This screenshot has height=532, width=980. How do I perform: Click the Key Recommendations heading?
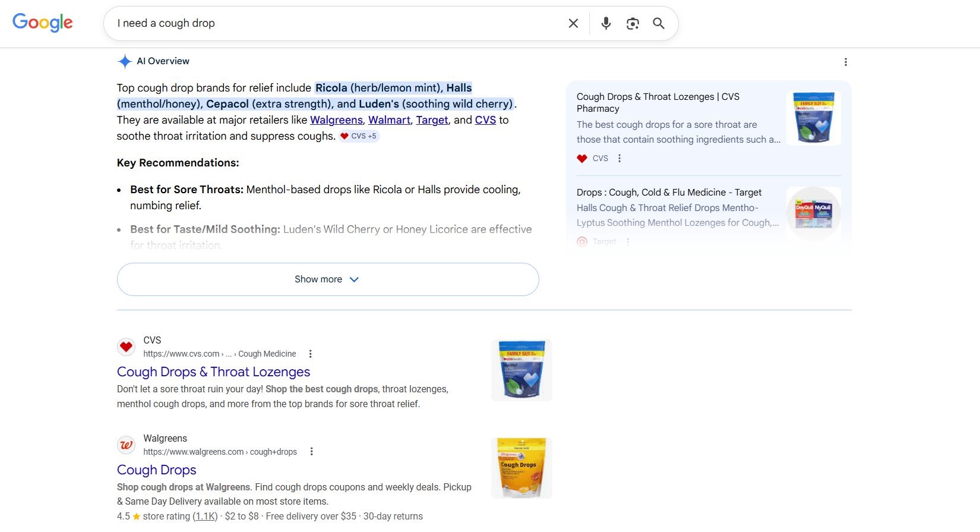(x=178, y=163)
